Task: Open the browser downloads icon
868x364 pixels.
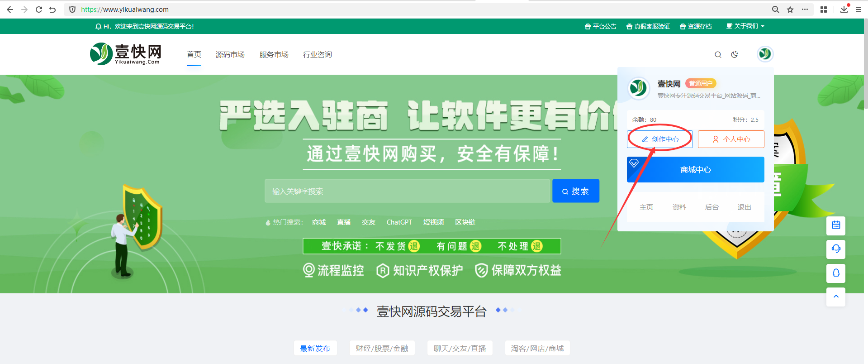Action: click(844, 9)
